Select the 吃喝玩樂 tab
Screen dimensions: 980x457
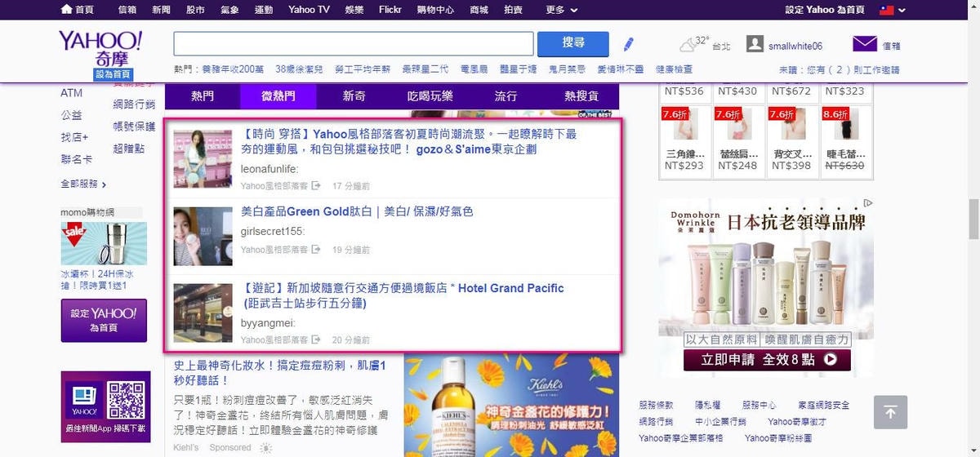(430, 96)
